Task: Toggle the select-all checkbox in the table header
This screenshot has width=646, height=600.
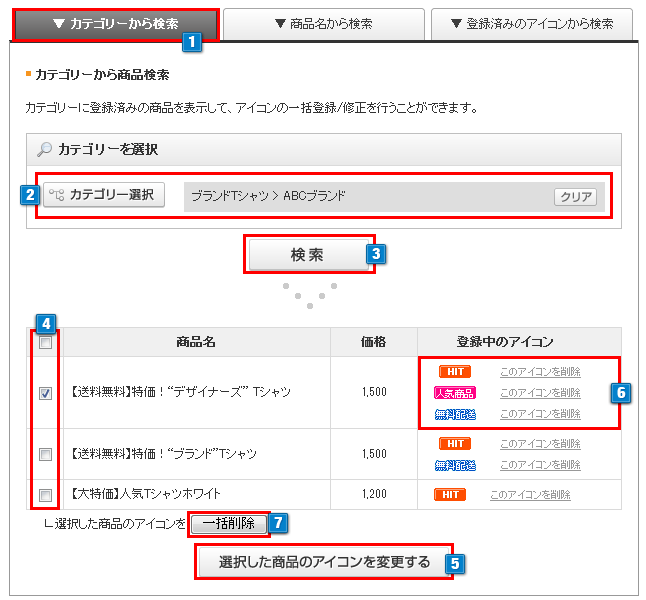Action: point(45,343)
